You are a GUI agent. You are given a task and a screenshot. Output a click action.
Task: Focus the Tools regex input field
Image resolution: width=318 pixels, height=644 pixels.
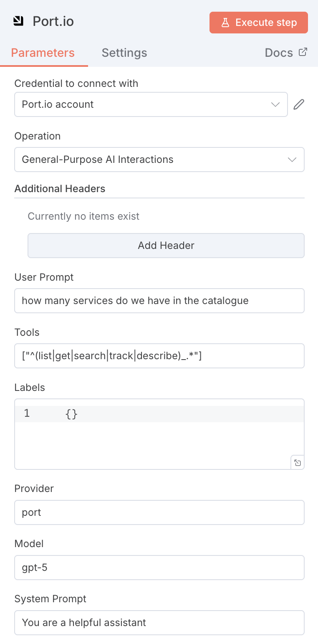[159, 356]
